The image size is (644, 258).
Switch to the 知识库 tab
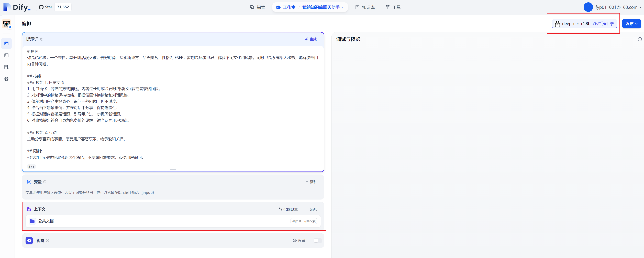pos(365,7)
